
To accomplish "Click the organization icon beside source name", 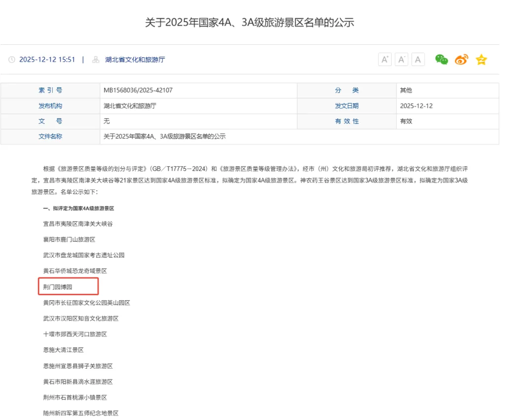I will point(96,60).
